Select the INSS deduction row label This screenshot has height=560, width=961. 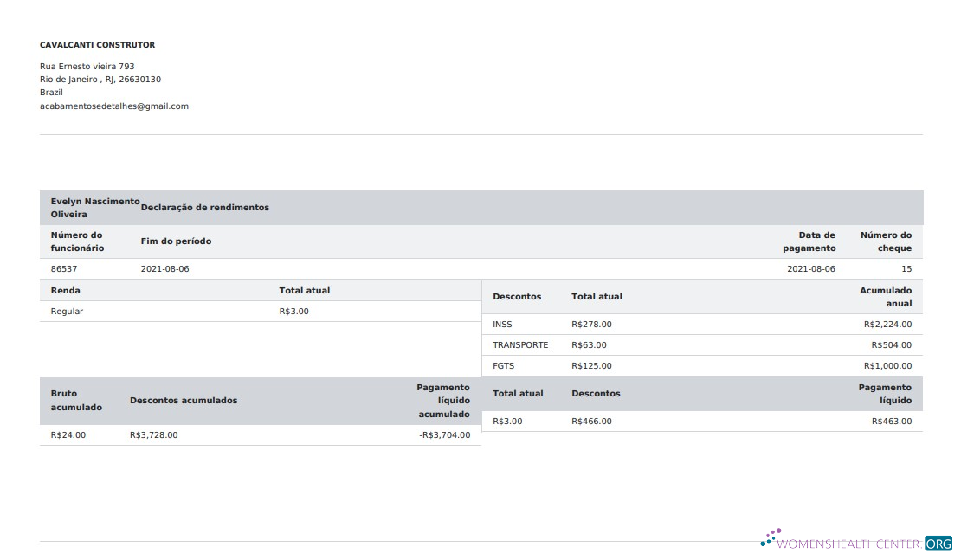[x=502, y=325]
